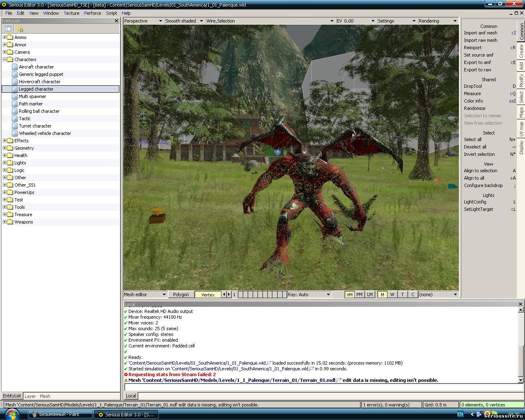Select the Generic legged puppet entity icon

(x=15, y=74)
